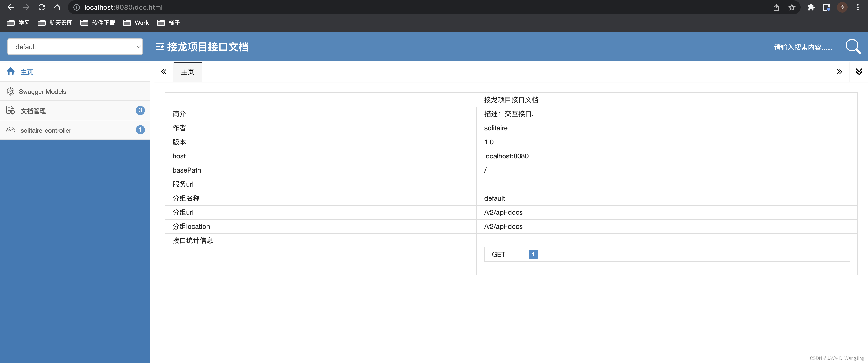
Task: Open the browser extensions puzzle icon
Action: pyautogui.click(x=811, y=8)
